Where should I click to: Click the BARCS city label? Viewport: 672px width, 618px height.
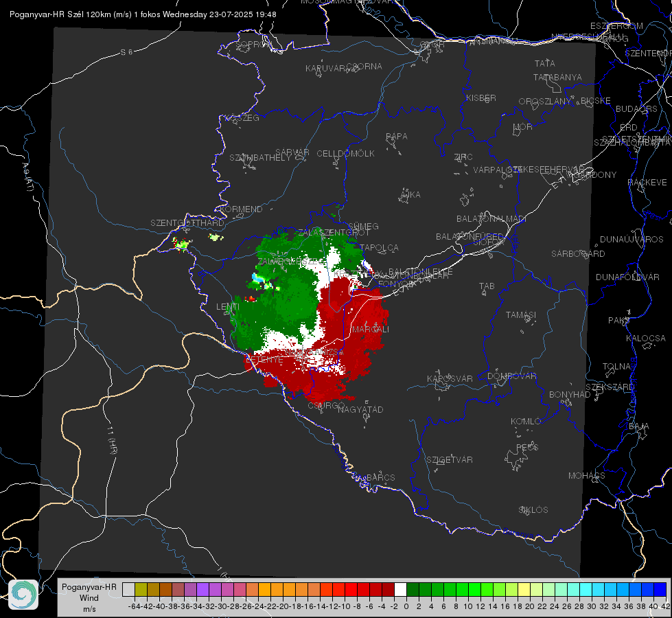click(x=380, y=477)
